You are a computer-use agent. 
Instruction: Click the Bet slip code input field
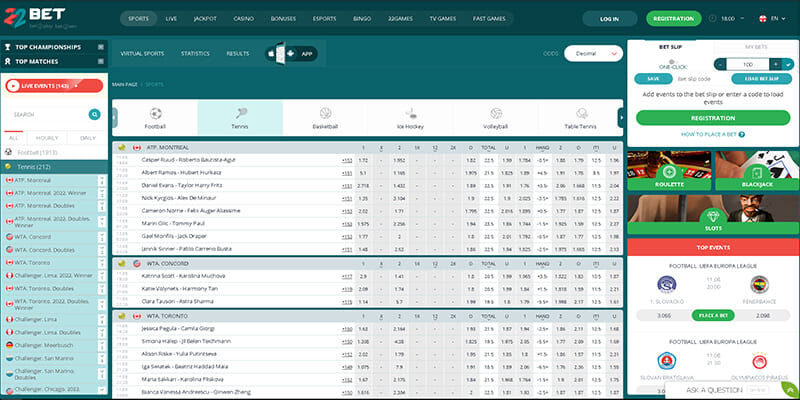click(701, 79)
